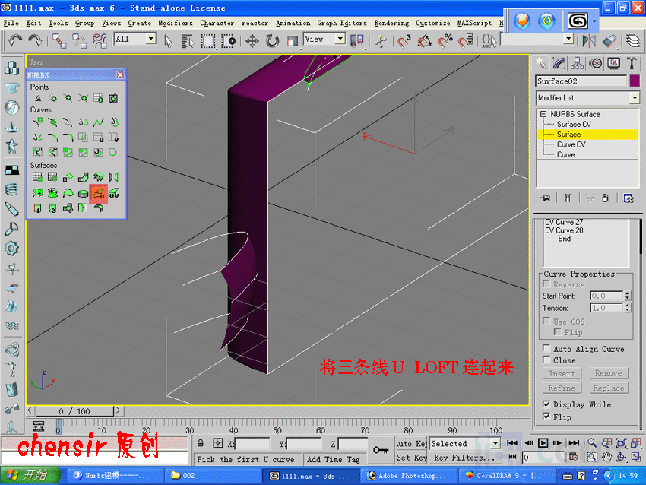Choose the Select and Rotate tool
The height and width of the screenshot is (485, 646).
(272, 40)
